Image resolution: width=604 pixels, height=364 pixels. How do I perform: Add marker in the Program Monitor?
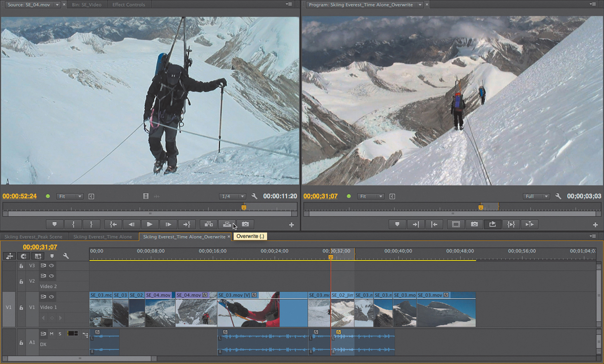click(x=397, y=224)
